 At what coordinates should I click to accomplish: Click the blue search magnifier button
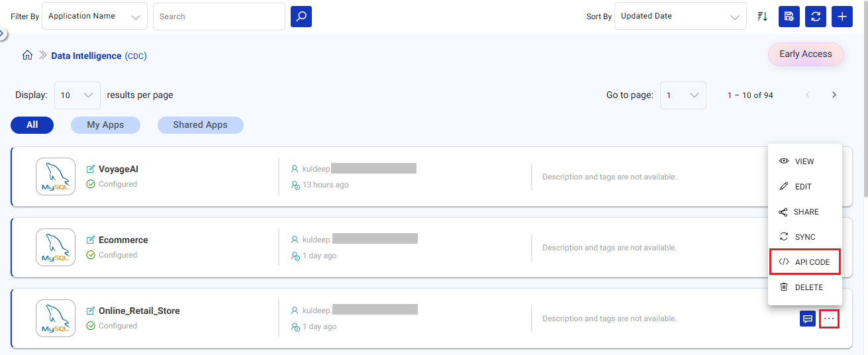pyautogui.click(x=301, y=17)
